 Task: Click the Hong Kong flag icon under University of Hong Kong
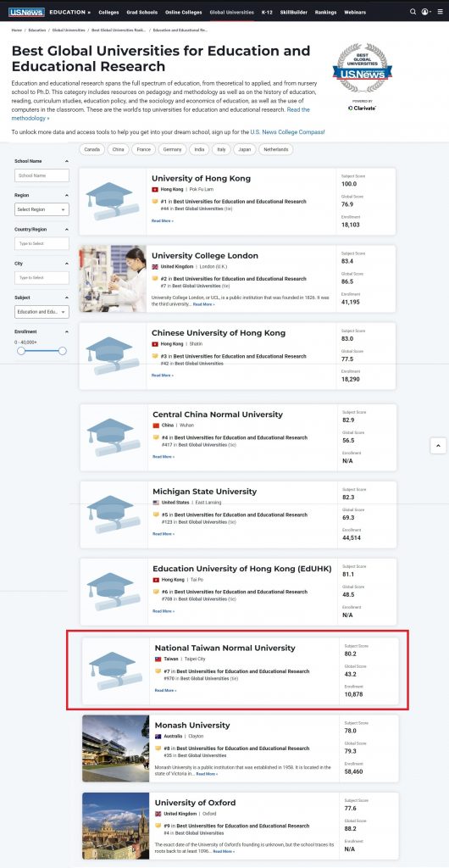click(x=155, y=189)
